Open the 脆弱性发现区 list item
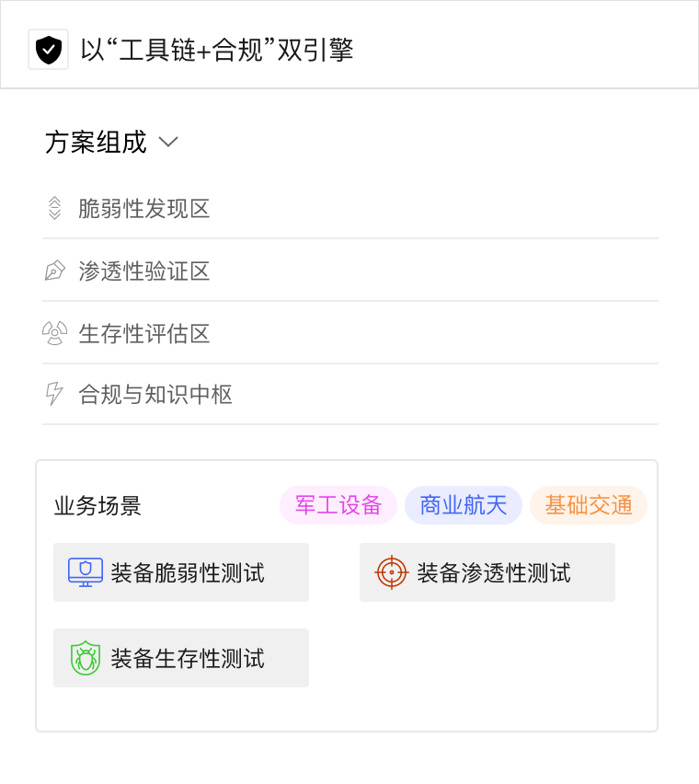This screenshot has height=784, width=699. [x=144, y=209]
